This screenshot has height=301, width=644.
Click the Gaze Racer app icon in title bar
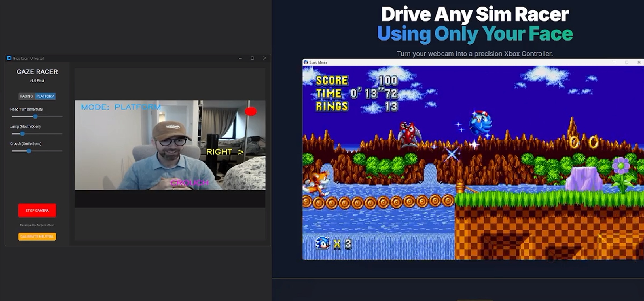[9, 58]
